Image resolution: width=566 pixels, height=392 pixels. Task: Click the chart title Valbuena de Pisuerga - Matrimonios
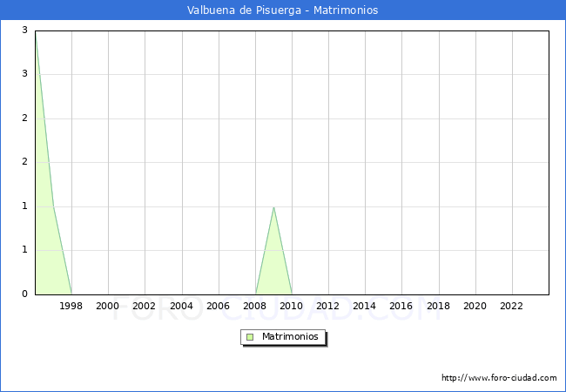[x=283, y=10]
